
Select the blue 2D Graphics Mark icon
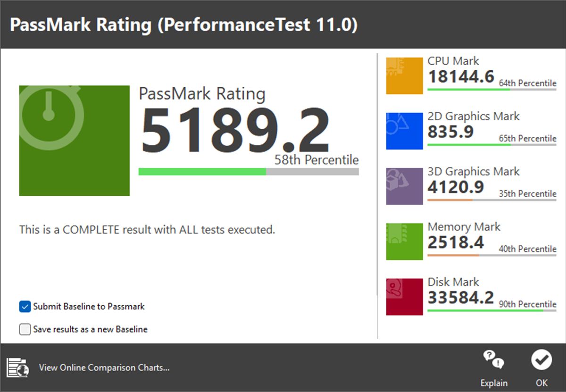coord(404,131)
